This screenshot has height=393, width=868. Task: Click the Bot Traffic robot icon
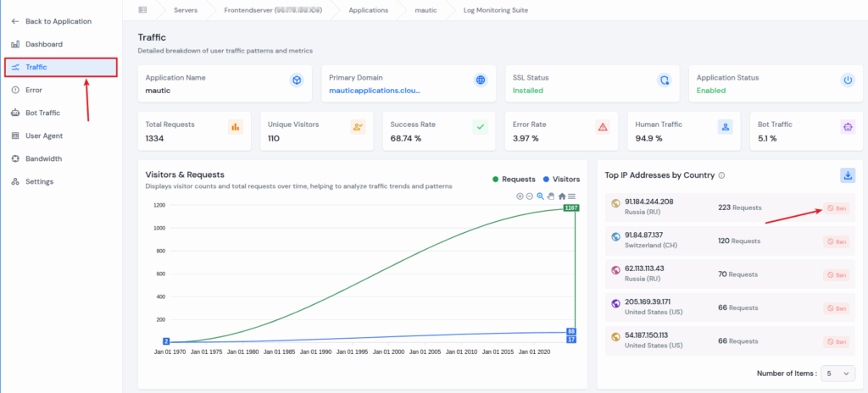[848, 127]
